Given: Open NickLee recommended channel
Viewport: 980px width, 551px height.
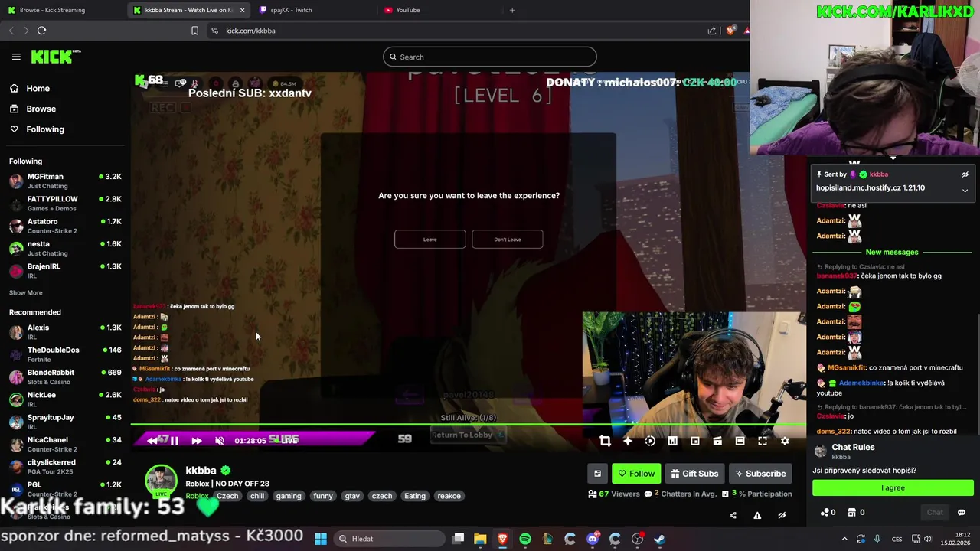Looking at the screenshot, I should click(65, 399).
